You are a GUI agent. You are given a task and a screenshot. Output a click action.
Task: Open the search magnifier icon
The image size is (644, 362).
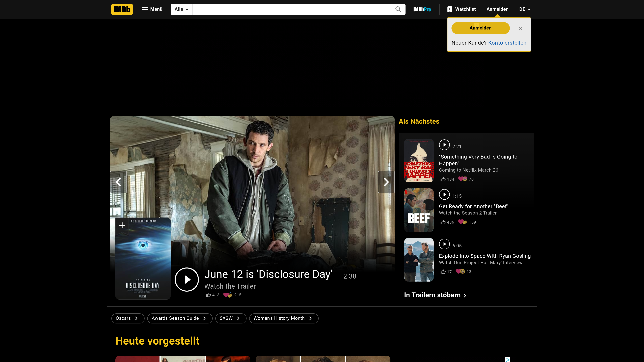coord(398,9)
